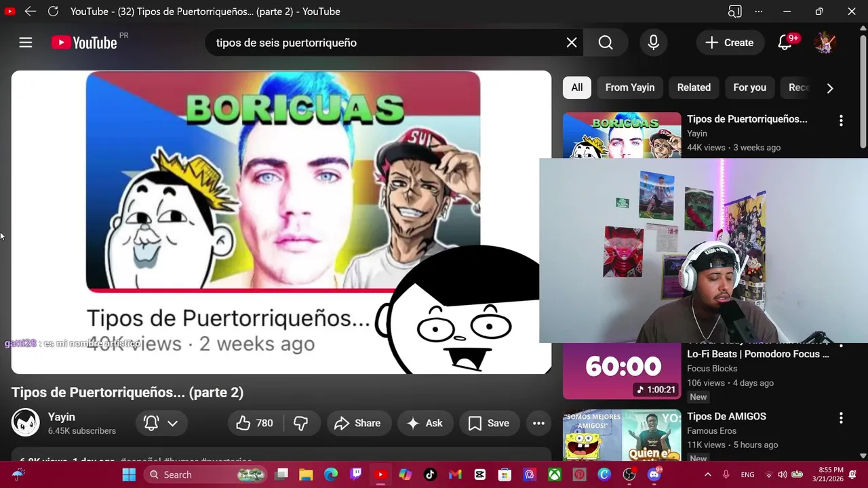This screenshot has height=488, width=868.
Task: Select the 'Related' filter chip
Action: 694,87
